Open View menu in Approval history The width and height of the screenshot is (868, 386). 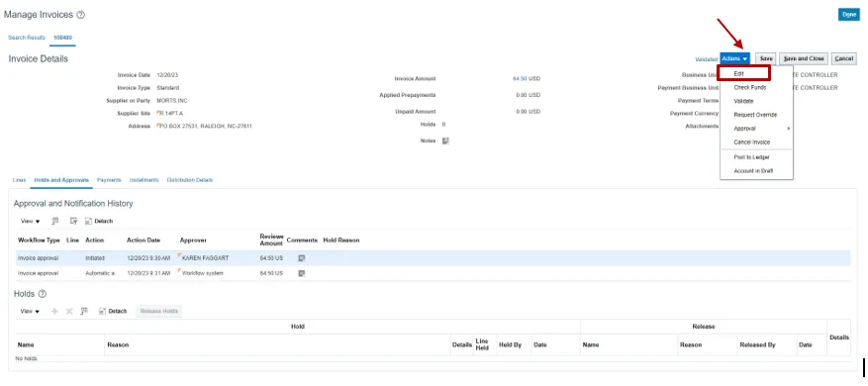click(31, 221)
